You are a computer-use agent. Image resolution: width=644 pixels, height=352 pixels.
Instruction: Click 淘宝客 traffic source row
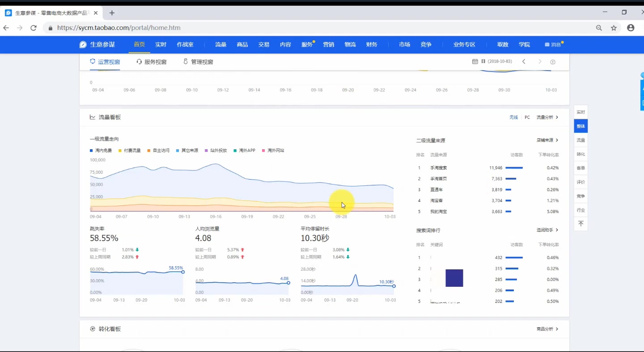[x=488, y=201]
